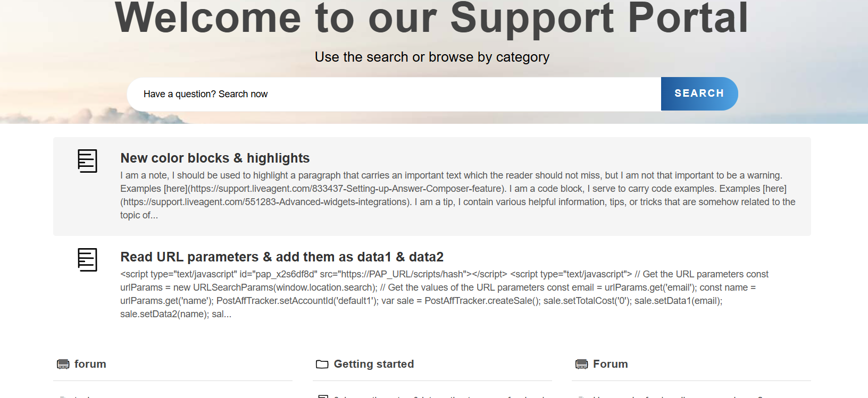Click the Setting-up-Answer-Composer-feature URL text
Image resolution: width=868 pixels, height=398 pixels.
click(x=346, y=189)
